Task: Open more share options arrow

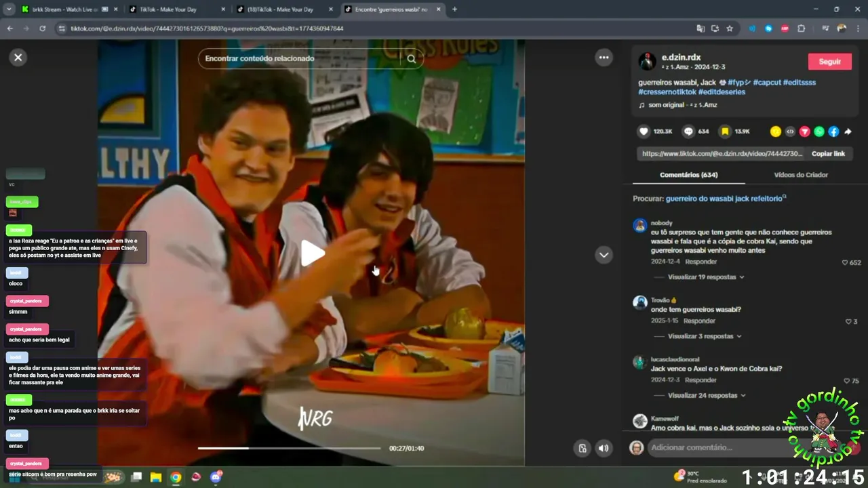Action: coord(848,131)
